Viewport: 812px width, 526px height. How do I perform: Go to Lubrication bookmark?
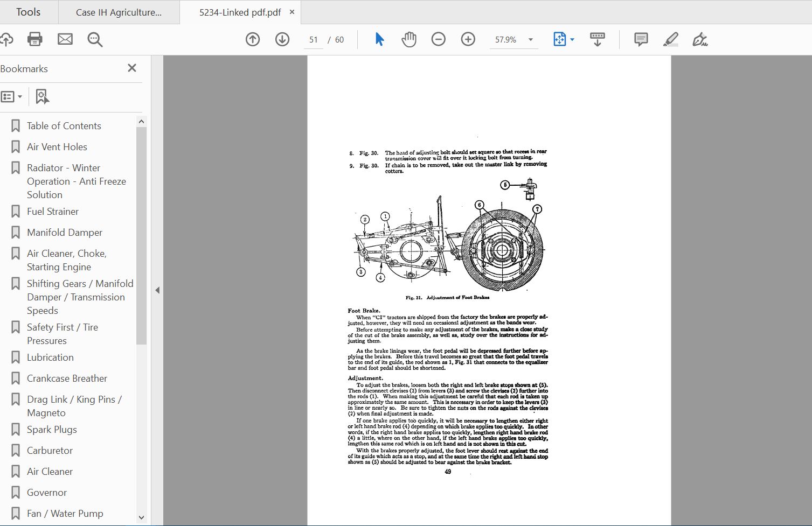pos(50,357)
